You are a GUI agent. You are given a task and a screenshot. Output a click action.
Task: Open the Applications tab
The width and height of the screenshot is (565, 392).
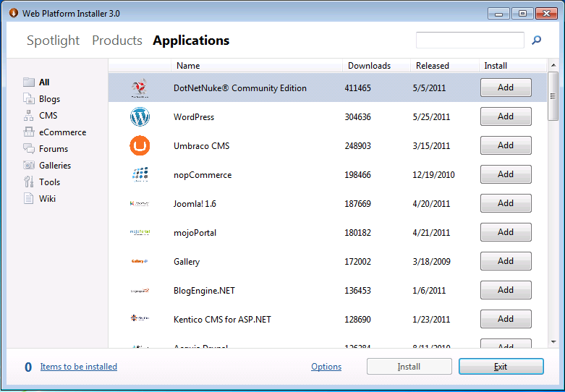[191, 41]
